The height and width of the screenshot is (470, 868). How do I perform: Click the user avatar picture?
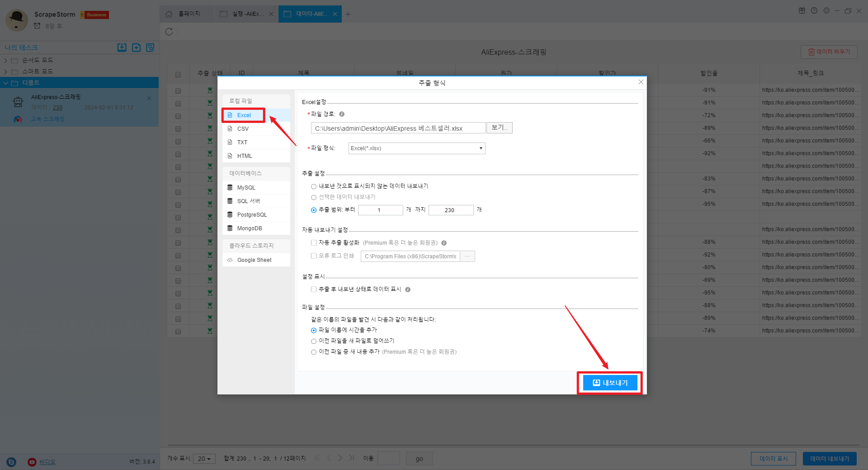17,20
